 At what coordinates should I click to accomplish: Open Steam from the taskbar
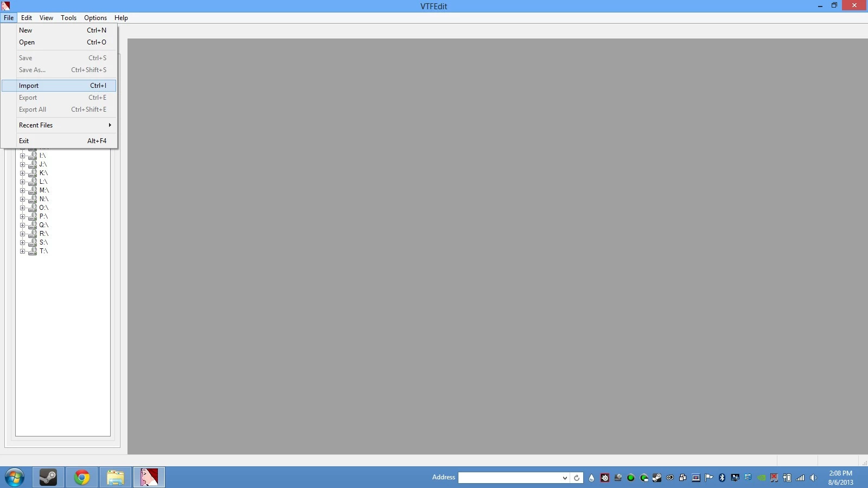point(48,477)
